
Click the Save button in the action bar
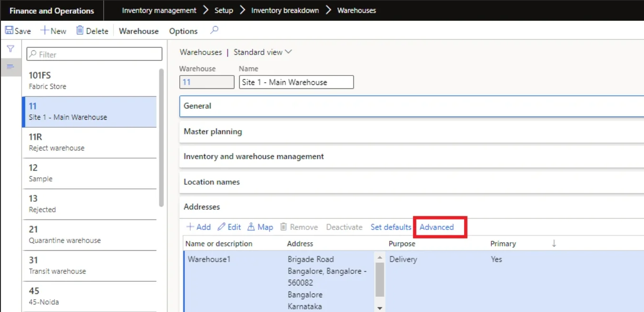18,31
